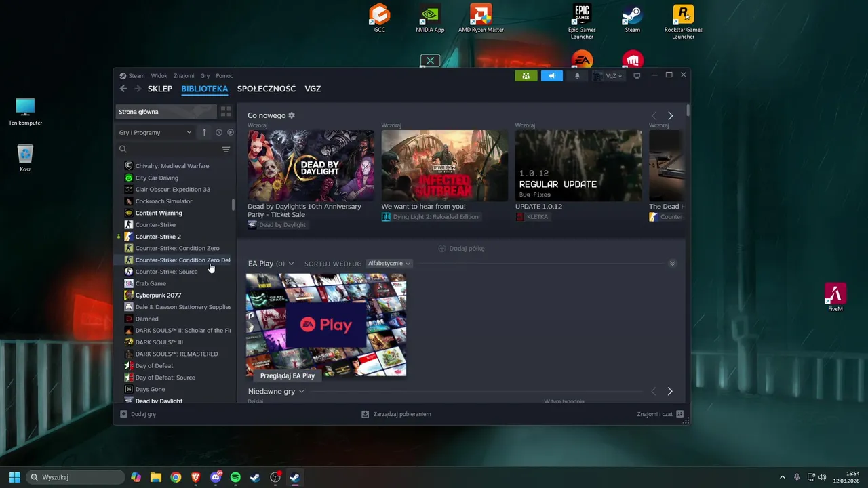Viewport: 868px width, 488px height.
Task: Click Przeglądaj EA Play button
Action: pos(288,375)
